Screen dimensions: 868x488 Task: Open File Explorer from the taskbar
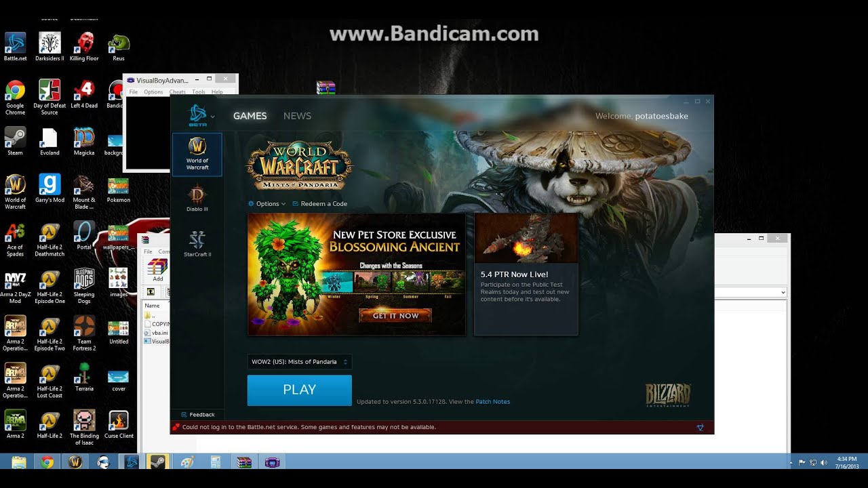[19, 462]
